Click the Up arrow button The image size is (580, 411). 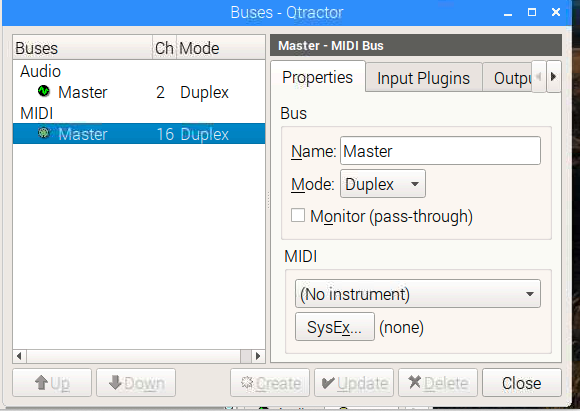52,383
